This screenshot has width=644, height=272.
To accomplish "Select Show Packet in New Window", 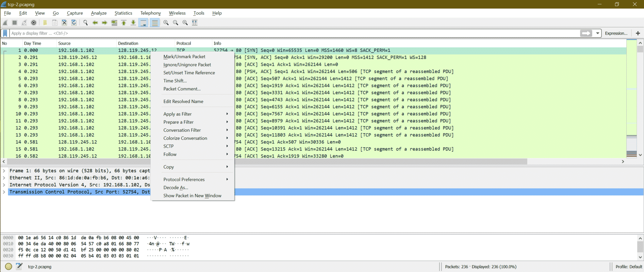I will [x=193, y=195].
